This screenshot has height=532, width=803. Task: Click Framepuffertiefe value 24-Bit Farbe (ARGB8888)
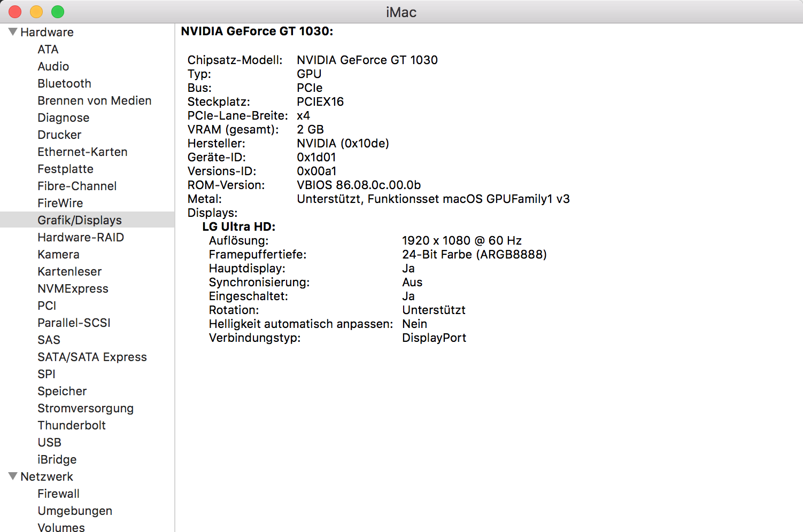click(x=474, y=254)
